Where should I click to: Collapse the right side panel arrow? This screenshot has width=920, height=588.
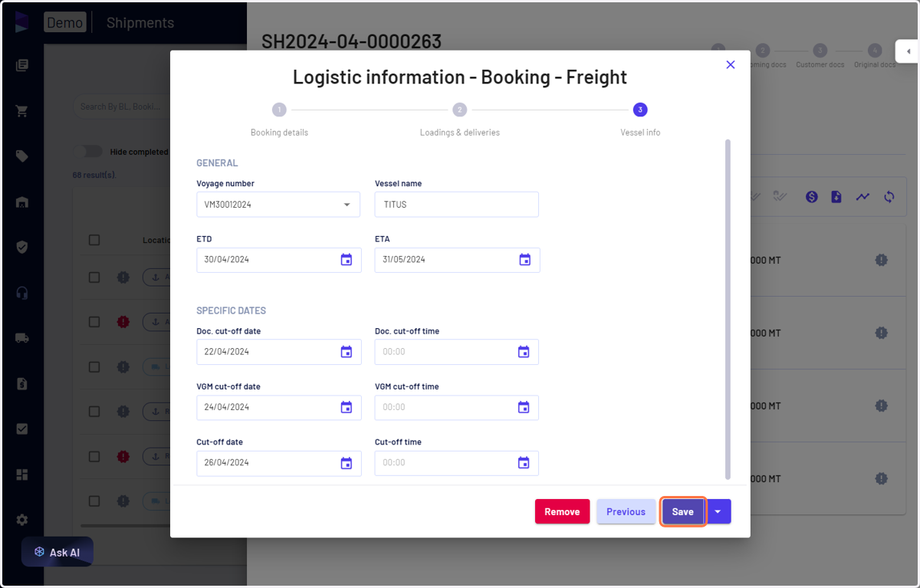pyautogui.click(x=908, y=51)
